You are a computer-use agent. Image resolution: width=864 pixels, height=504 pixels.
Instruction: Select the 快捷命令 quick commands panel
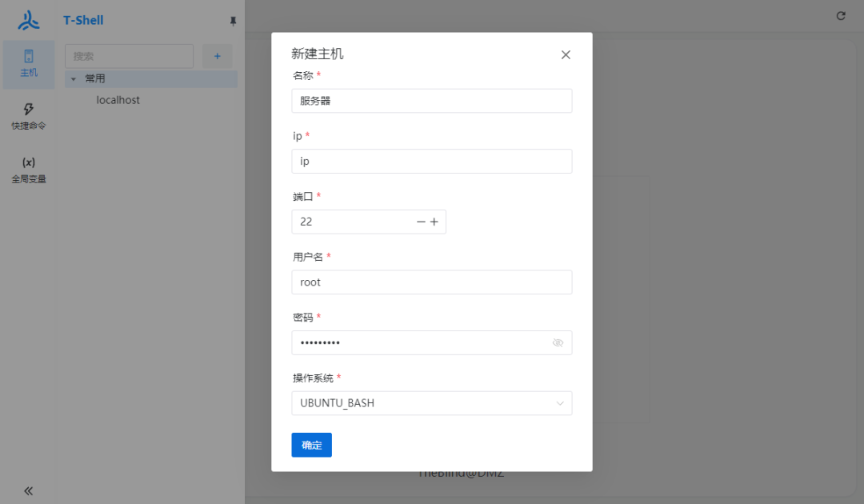(x=28, y=116)
